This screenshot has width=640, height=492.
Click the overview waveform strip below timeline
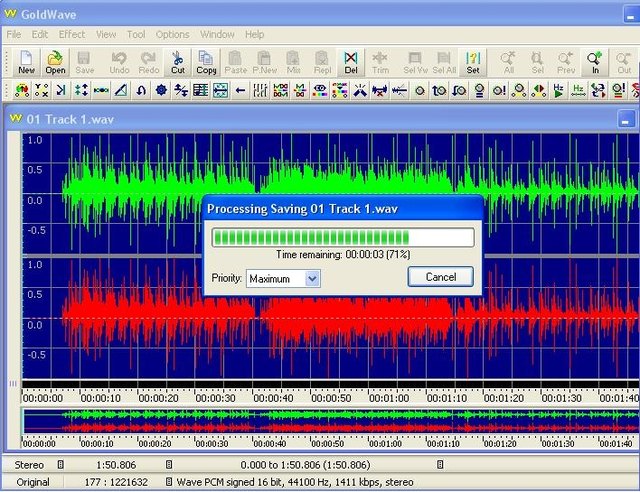pyautogui.click(x=330, y=421)
